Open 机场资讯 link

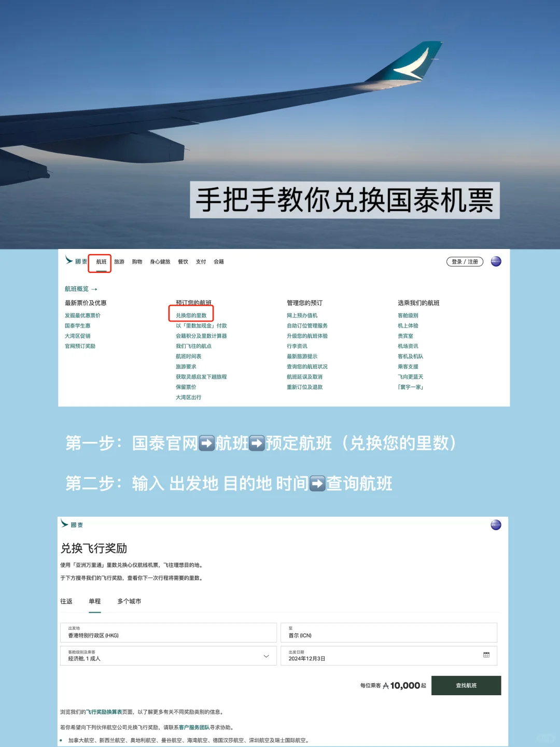pyautogui.click(x=408, y=346)
